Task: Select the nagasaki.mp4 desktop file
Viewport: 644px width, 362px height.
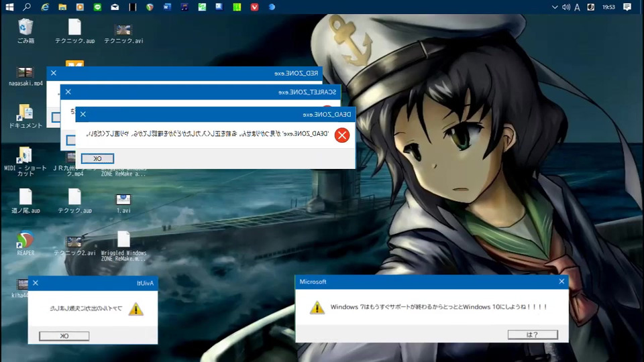Action: 25,76
